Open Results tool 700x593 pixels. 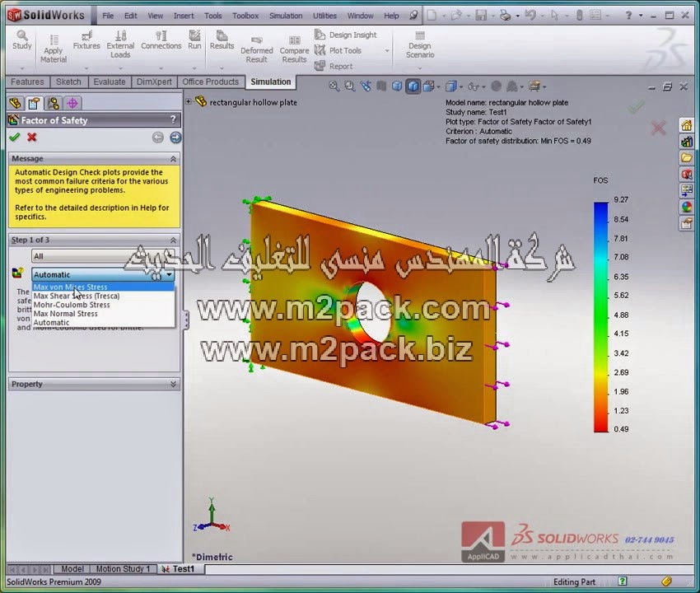(222, 40)
